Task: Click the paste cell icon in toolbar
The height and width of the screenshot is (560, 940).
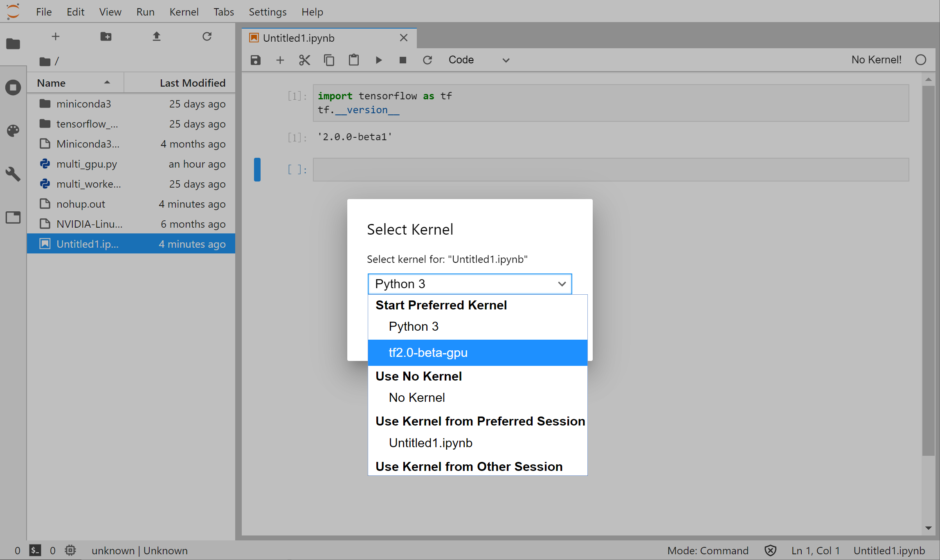Action: coord(353,59)
